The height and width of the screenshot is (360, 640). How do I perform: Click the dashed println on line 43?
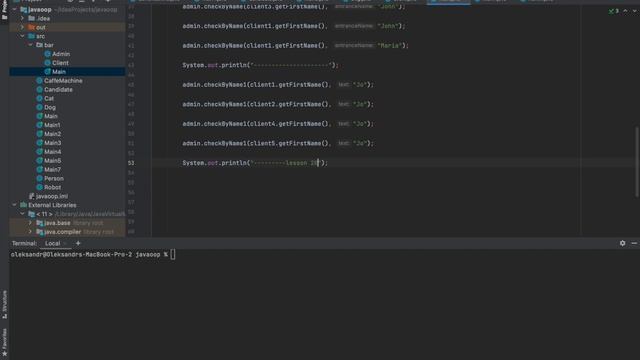click(x=260, y=65)
